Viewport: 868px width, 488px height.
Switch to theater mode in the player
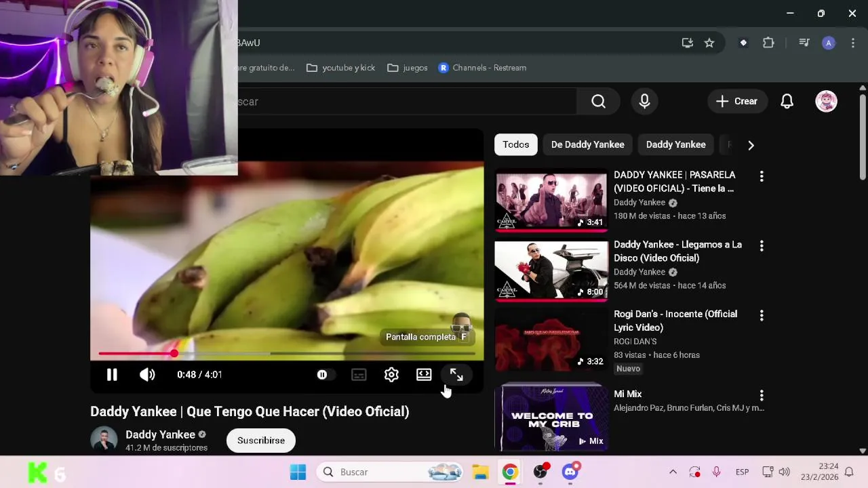click(x=424, y=375)
